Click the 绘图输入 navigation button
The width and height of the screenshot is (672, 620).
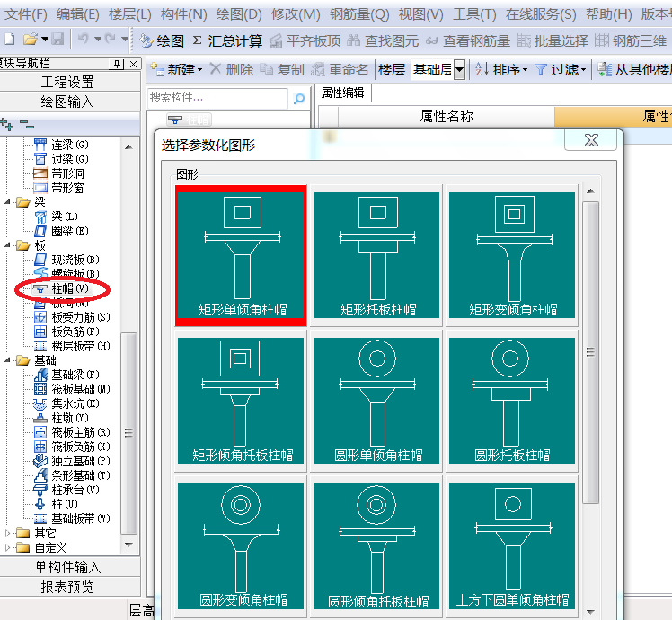(69, 102)
